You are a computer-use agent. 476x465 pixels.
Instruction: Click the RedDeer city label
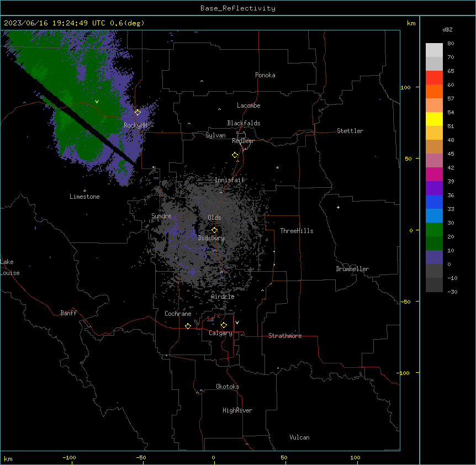(x=243, y=141)
